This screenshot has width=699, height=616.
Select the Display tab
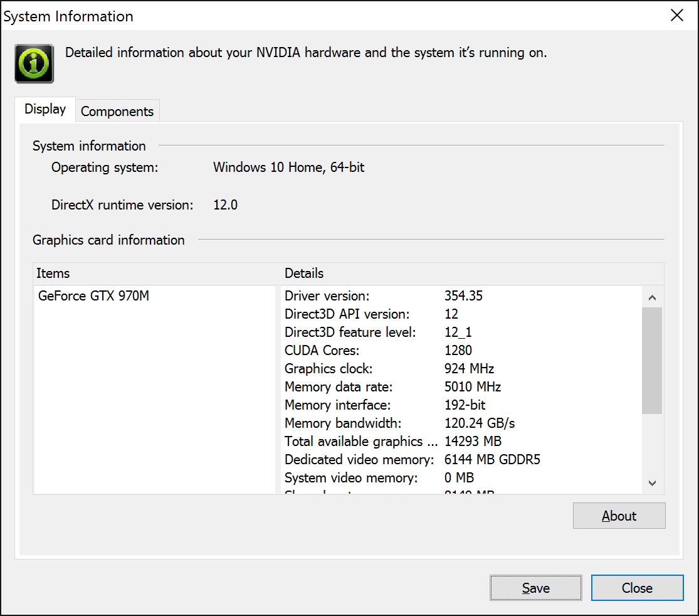click(45, 109)
